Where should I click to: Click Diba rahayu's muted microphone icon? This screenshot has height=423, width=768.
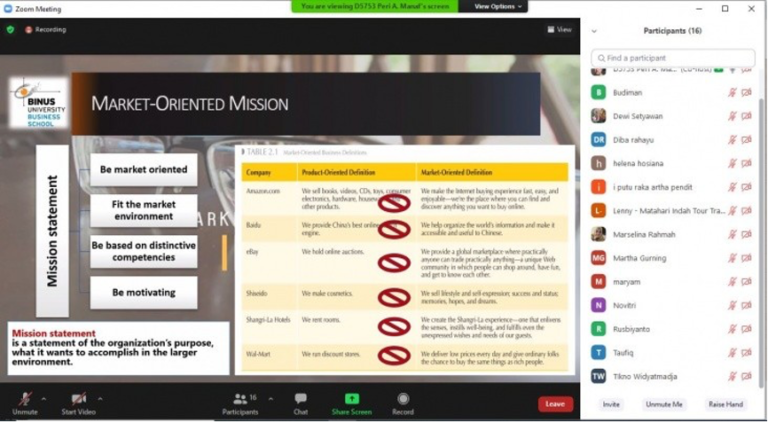tap(732, 140)
